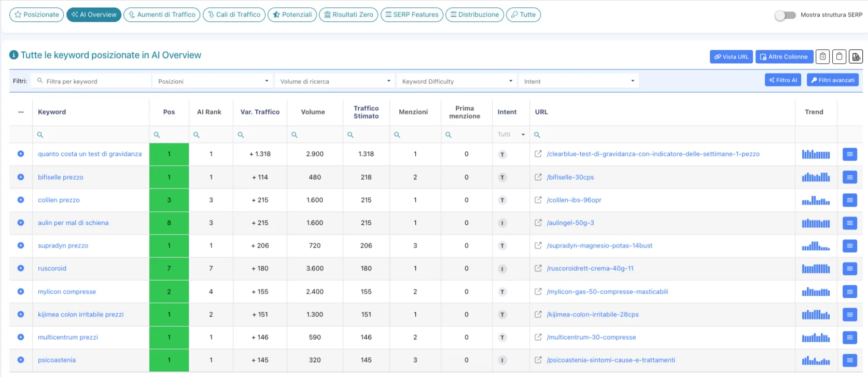Click the first clipboard copy icon
Image resolution: width=868 pixels, height=377 pixels.
click(x=822, y=57)
